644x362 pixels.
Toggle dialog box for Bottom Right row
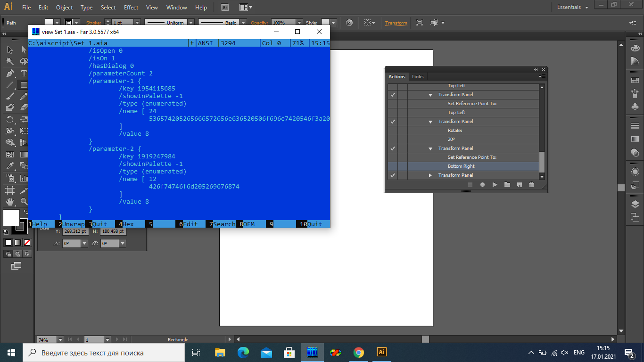tap(402, 166)
